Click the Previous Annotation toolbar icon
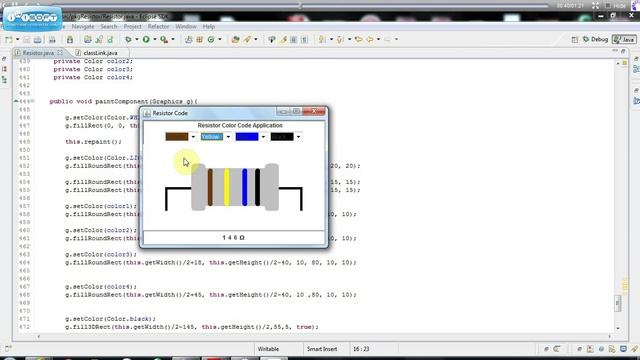 click(x=340, y=40)
